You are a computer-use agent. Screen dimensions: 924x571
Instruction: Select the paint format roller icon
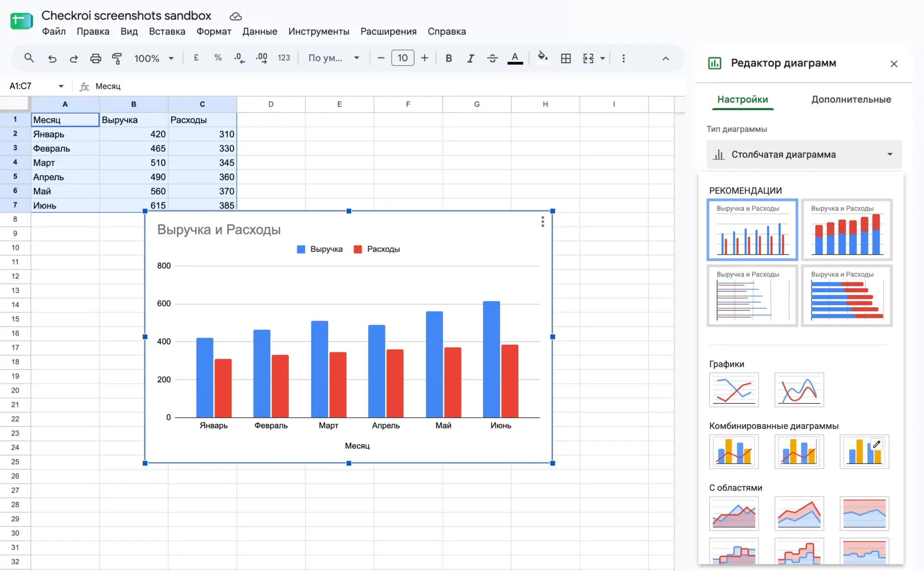117,58
